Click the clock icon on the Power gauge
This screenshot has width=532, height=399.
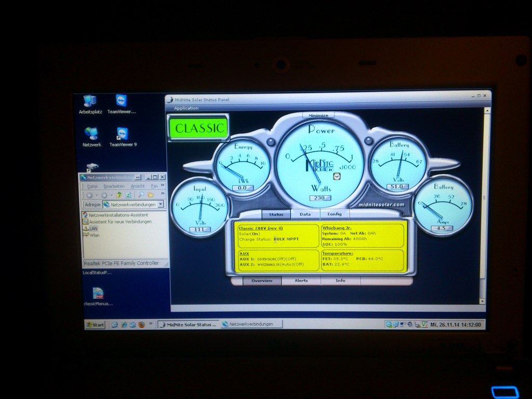pos(337,177)
